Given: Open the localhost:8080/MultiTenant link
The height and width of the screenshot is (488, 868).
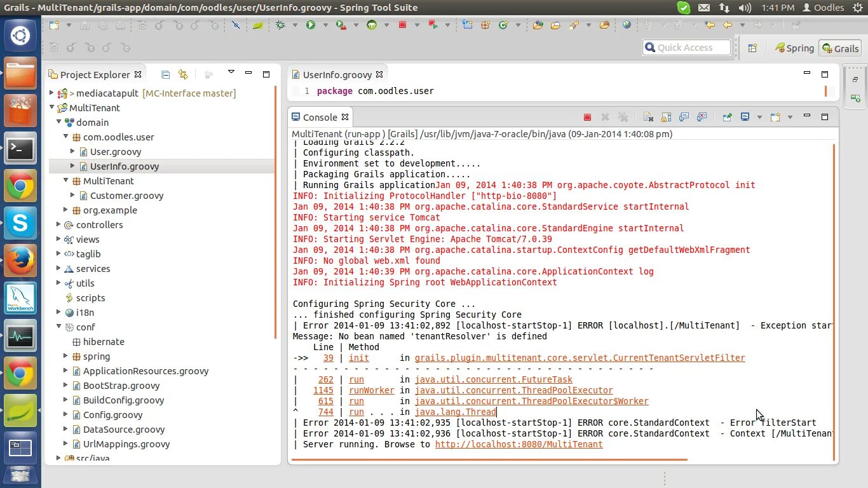Looking at the screenshot, I should 519,444.
